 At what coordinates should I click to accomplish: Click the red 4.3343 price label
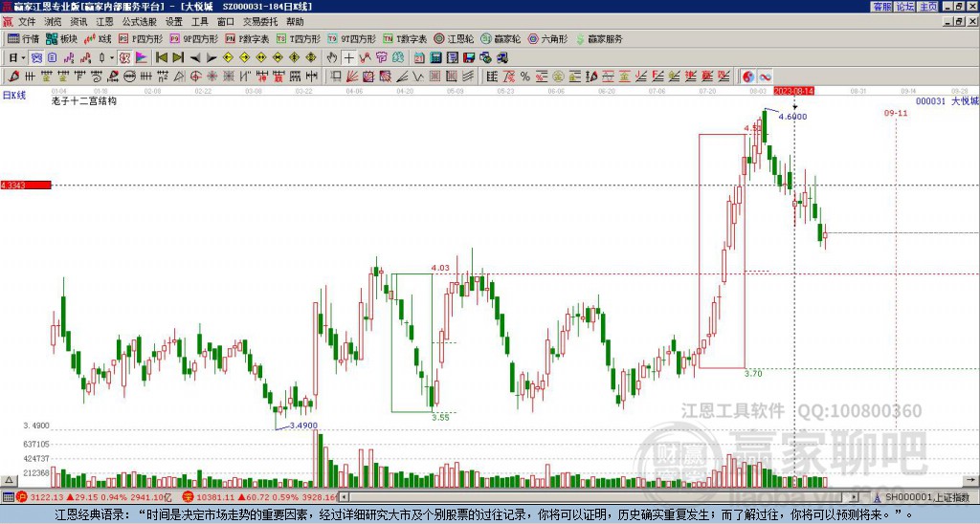(x=26, y=185)
